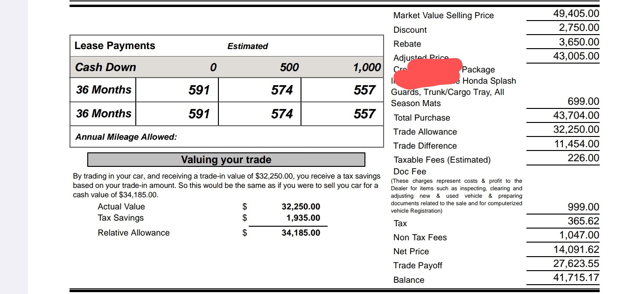
Task: Select the Balance amount 41,715.17
Action: point(576,278)
